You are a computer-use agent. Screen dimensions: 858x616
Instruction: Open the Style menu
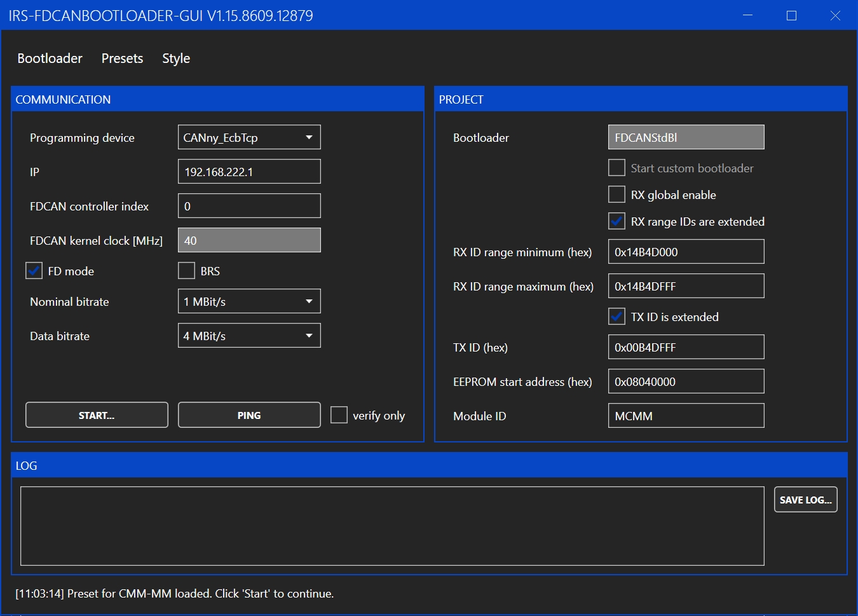(x=176, y=58)
